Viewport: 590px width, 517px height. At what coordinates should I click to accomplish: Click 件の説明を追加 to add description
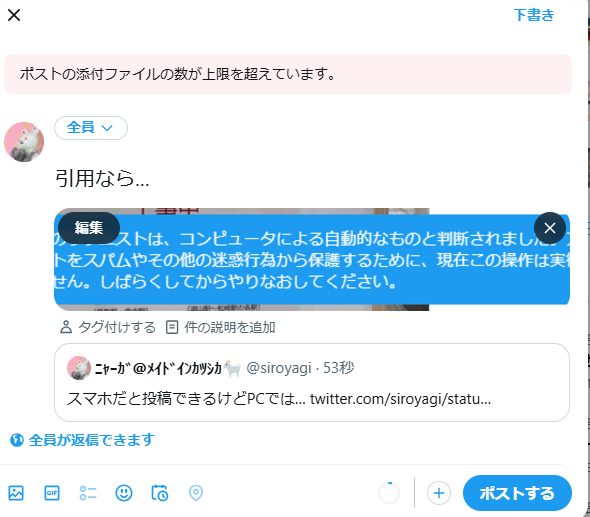pyautogui.click(x=221, y=327)
